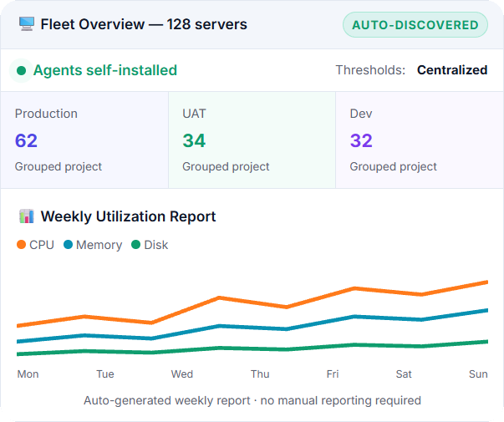Viewport: 504px width, 422px height.
Task: Click the 'CPU' legend label
Action: 42,245
